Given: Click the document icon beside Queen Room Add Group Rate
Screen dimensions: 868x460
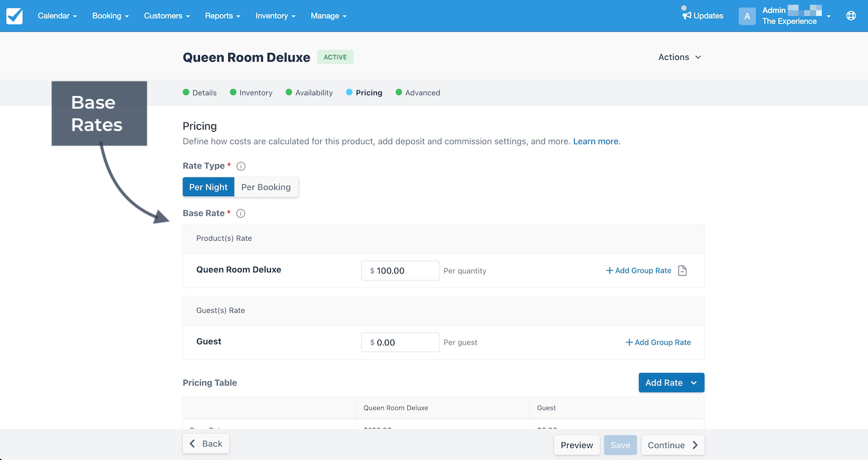Looking at the screenshot, I should tap(683, 270).
